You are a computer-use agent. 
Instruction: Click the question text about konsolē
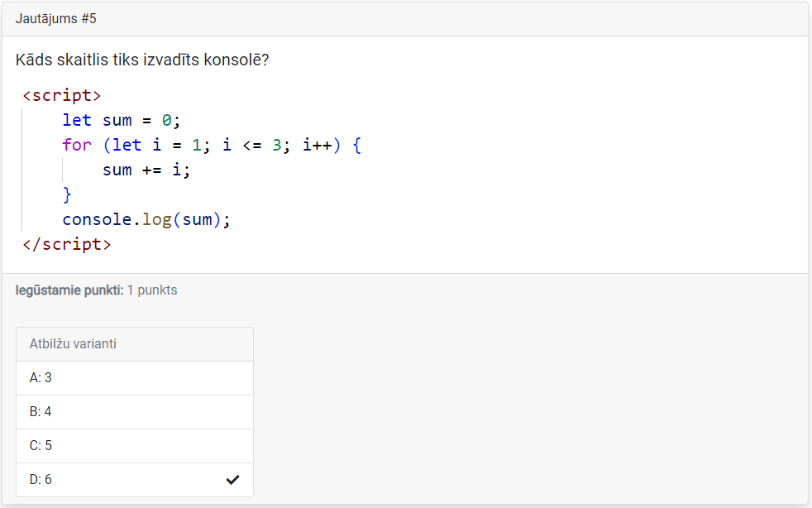tap(142, 60)
